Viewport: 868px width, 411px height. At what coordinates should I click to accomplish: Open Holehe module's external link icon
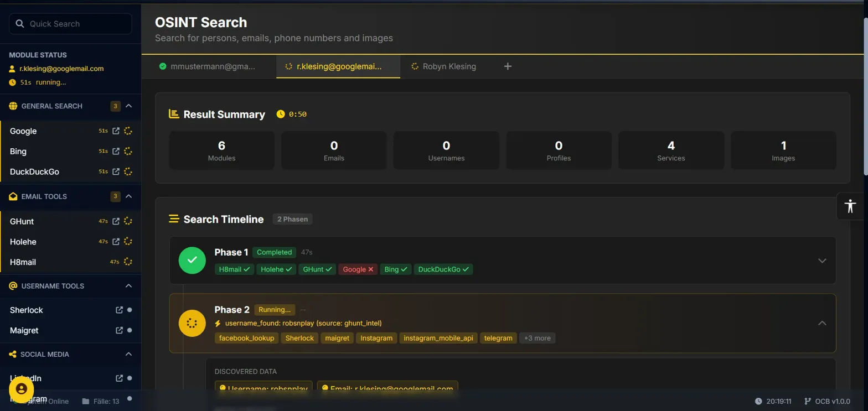coord(116,242)
